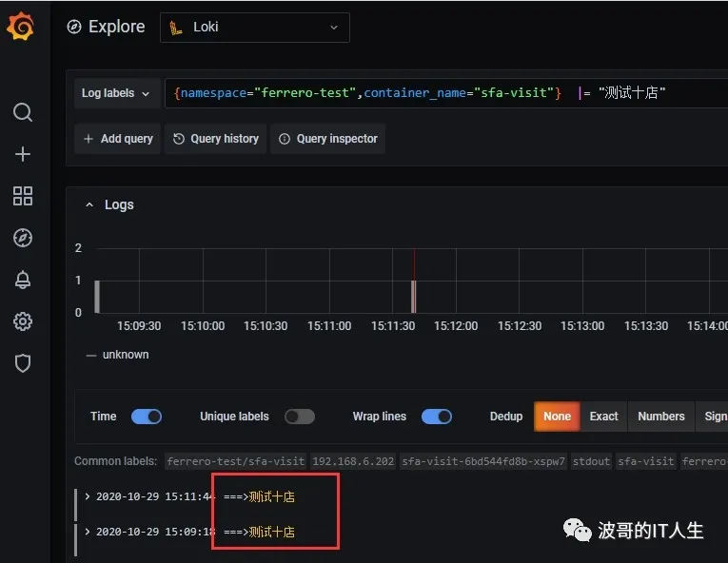Open the Log labels dropdown

click(x=116, y=93)
